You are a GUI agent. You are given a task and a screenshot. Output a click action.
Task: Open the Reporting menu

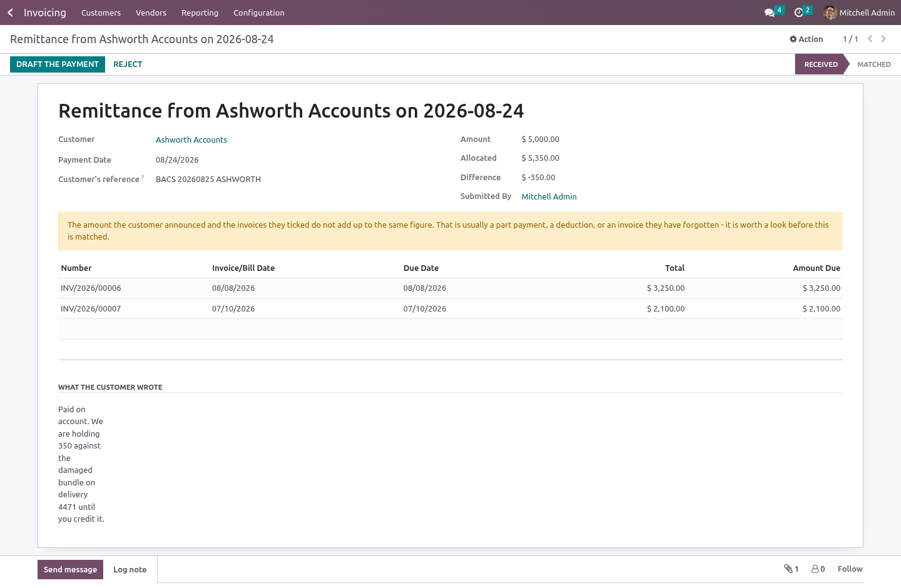pyautogui.click(x=200, y=13)
